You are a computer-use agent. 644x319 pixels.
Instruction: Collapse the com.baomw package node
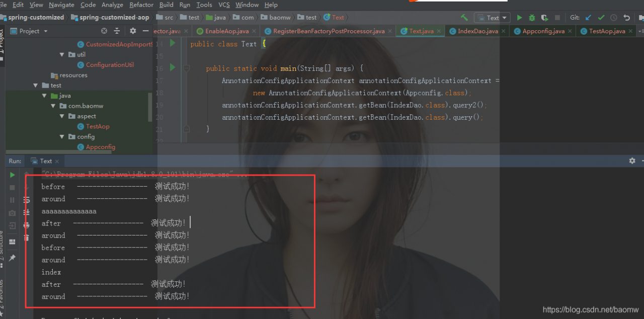(x=53, y=106)
